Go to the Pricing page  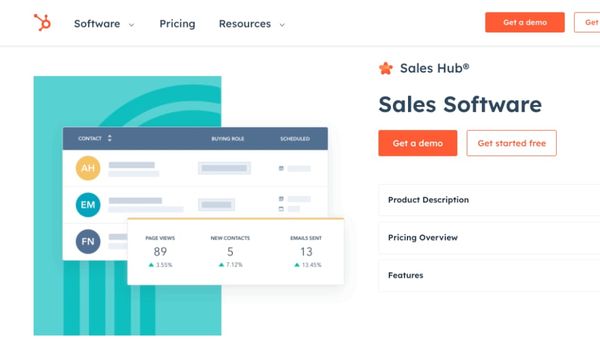click(177, 24)
